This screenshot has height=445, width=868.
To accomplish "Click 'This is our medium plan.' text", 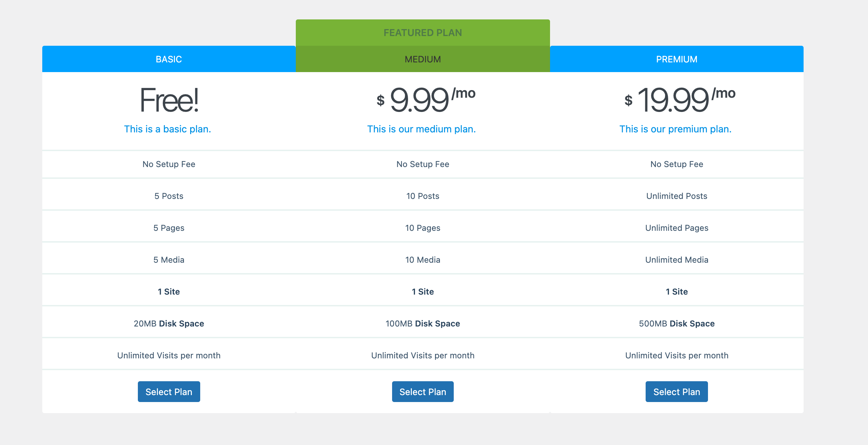I will (x=422, y=129).
